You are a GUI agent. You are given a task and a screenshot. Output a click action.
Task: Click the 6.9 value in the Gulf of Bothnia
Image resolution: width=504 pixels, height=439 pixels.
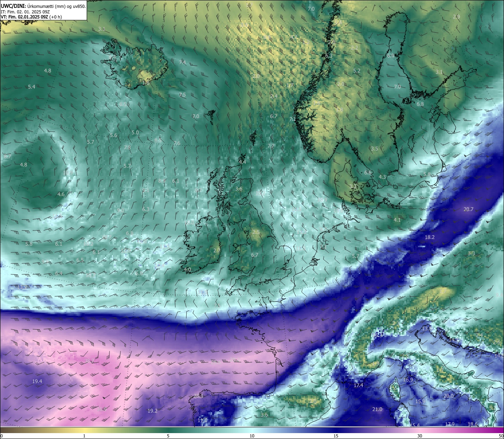391,56
